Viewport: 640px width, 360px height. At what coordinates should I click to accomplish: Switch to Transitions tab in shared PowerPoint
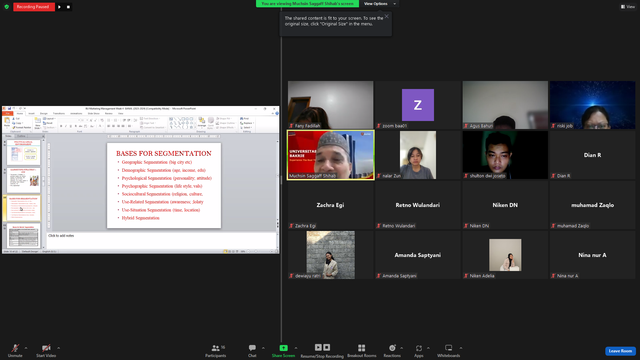point(59,113)
